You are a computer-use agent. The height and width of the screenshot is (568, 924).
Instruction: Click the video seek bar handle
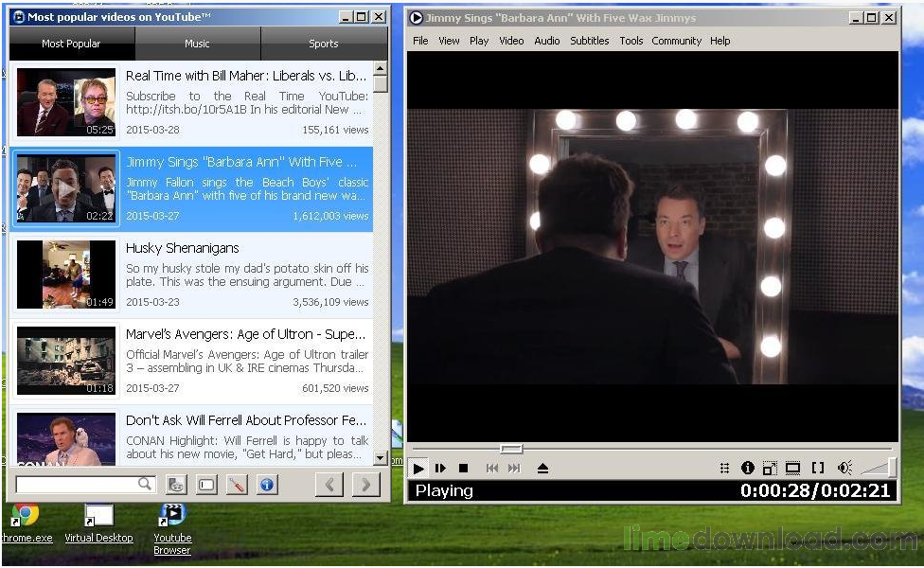pos(511,449)
